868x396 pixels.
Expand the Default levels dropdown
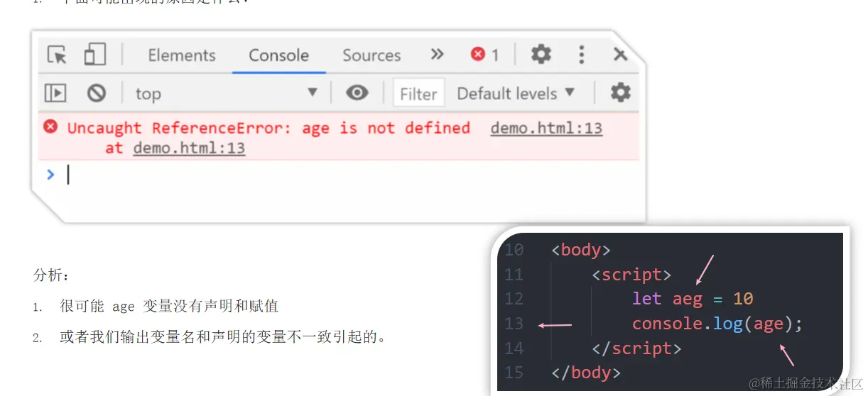516,93
